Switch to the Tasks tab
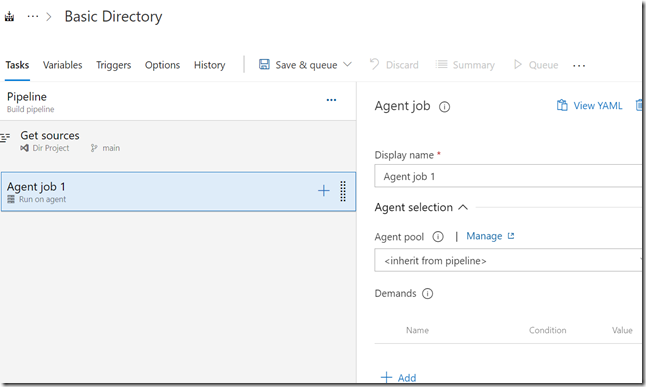The image size is (646, 387). tap(17, 65)
